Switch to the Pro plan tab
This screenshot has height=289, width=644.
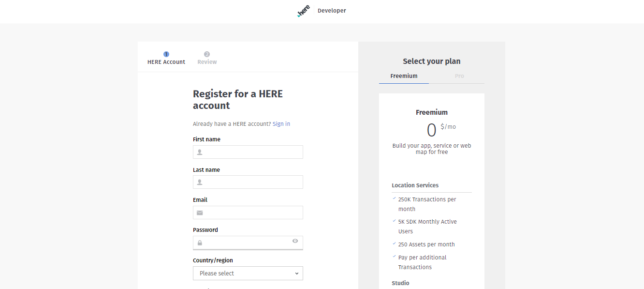point(459,76)
